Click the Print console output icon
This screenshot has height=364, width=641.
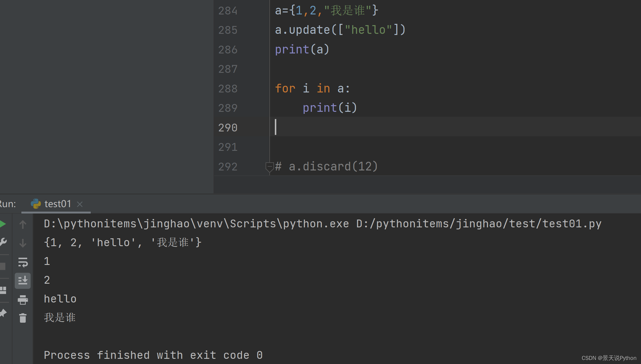click(x=23, y=300)
